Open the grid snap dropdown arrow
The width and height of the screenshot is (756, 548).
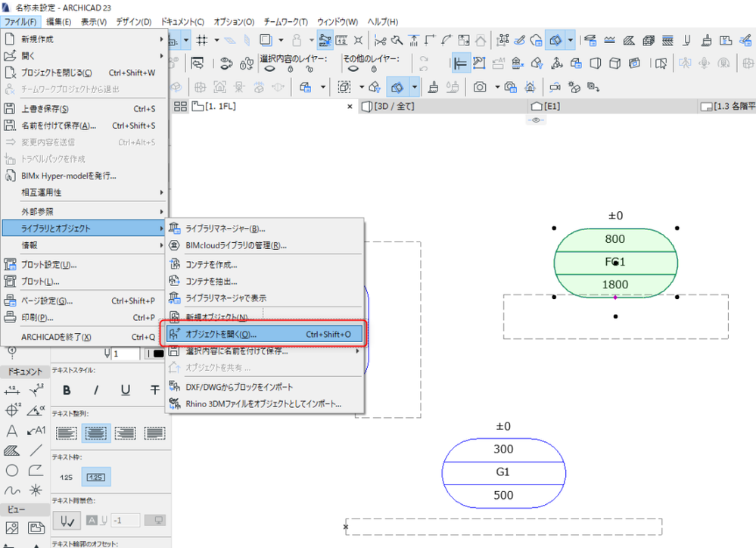click(216, 39)
